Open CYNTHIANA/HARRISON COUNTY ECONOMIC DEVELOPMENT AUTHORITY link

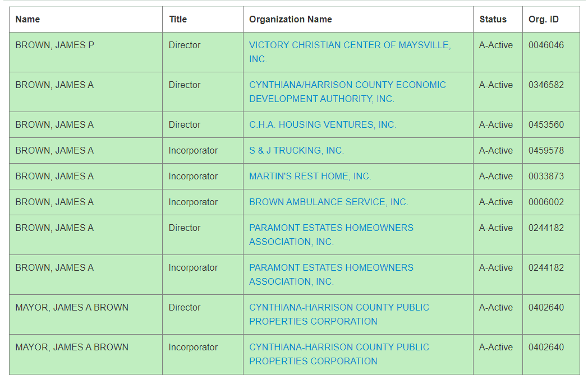pyautogui.click(x=347, y=85)
